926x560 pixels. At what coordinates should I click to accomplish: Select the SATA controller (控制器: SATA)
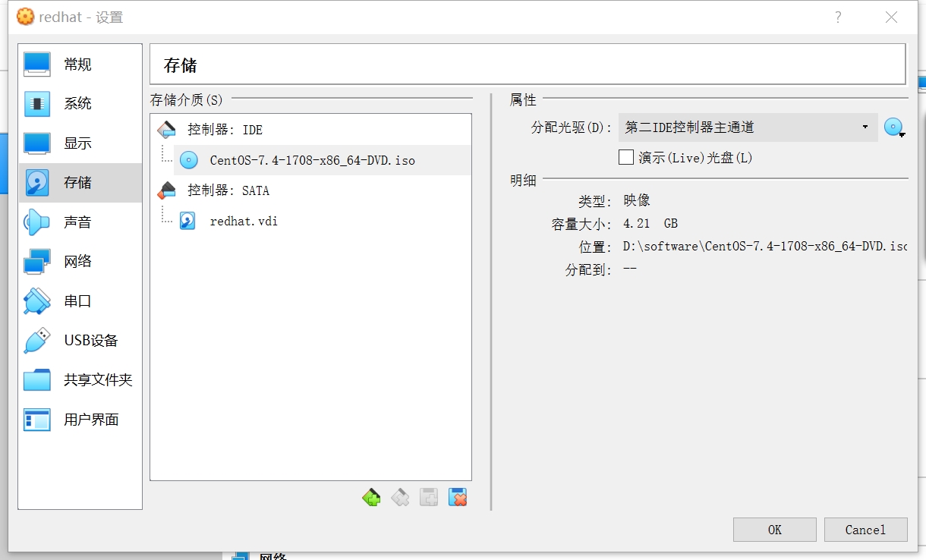228,190
